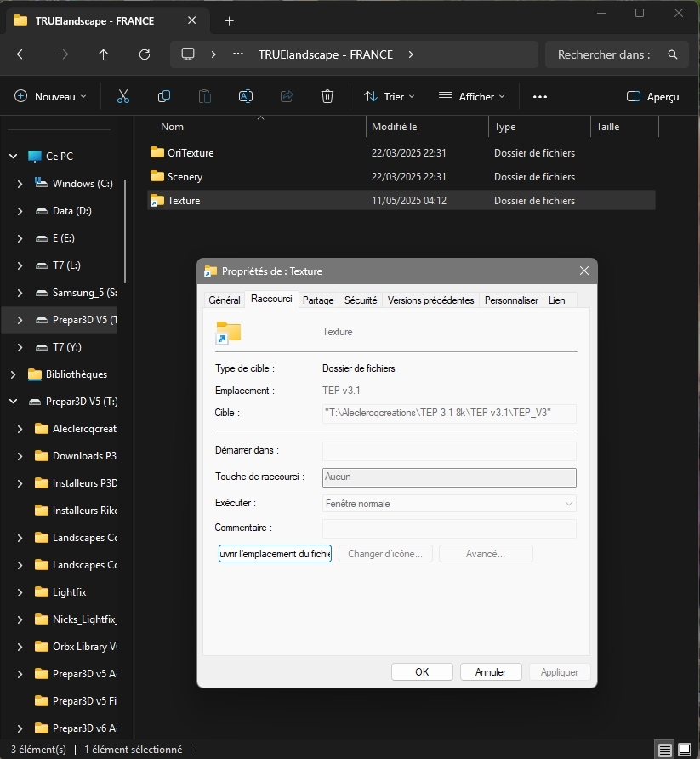Screen dimensions: 700x759
Task: Click the Copy icon in toolbar
Action: [164, 97]
